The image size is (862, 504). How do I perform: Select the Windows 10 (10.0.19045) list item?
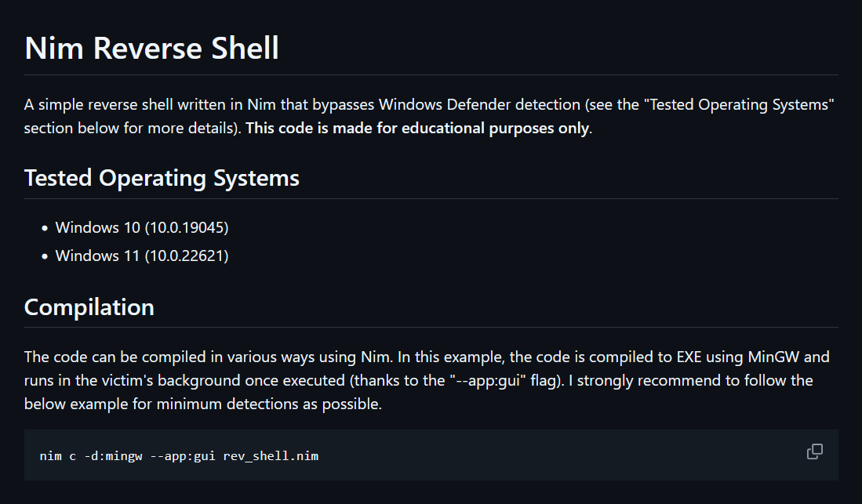142,227
